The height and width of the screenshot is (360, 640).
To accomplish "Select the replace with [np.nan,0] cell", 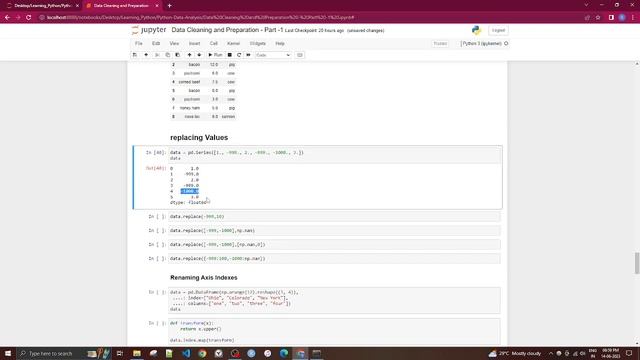I will pos(334,244).
